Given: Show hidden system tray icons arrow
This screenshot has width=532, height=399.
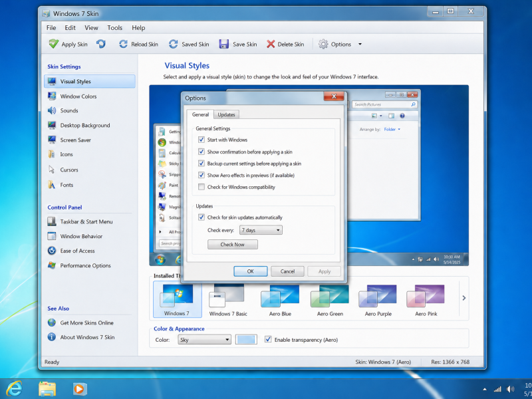Looking at the screenshot, I should click(x=485, y=390).
